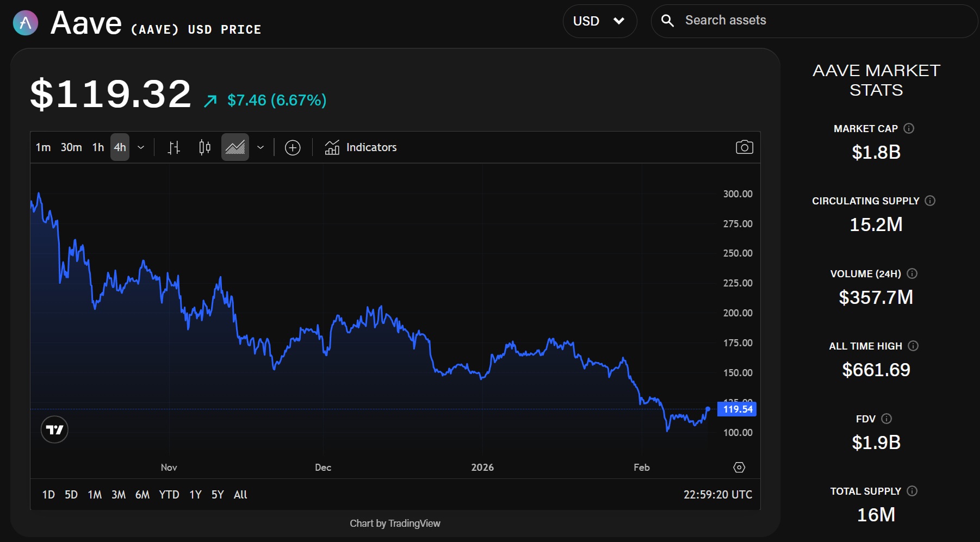Open chart settings gear at time axis
This screenshot has width=980, height=542.
pos(739,468)
